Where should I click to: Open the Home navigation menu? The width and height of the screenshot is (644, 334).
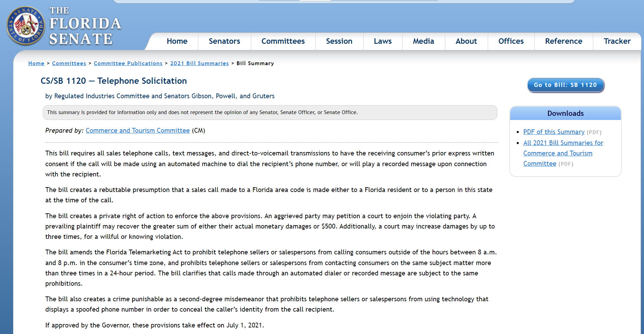coord(177,41)
